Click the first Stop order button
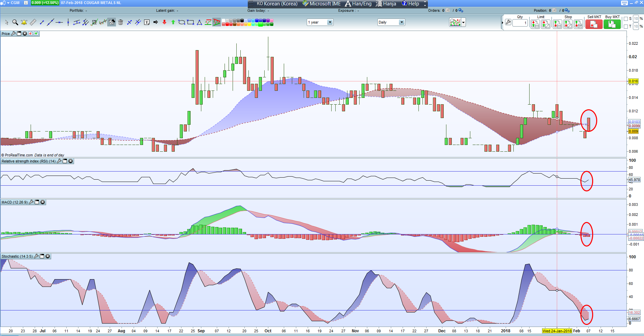Viewport: 644px width, 336px height. pos(557,24)
